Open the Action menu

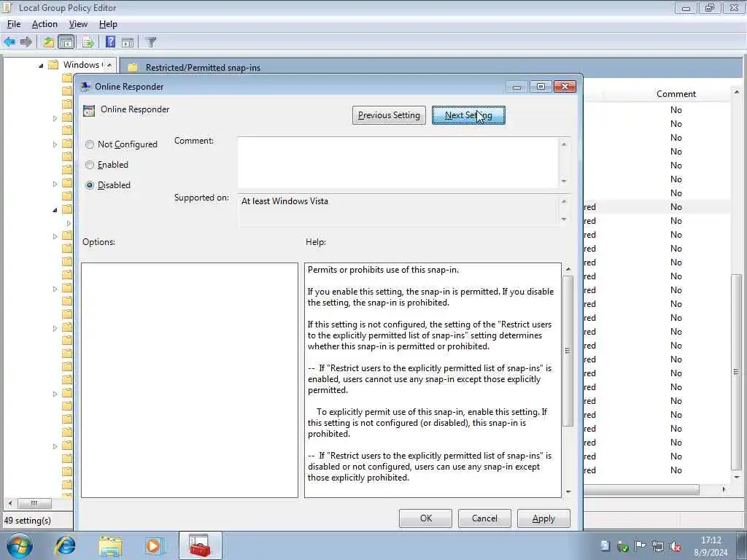(x=44, y=24)
